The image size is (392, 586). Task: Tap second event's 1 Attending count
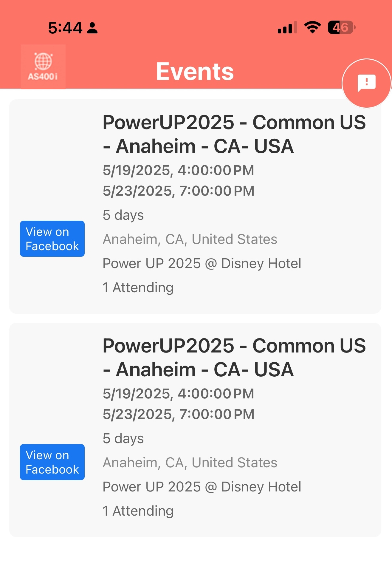[x=138, y=511]
